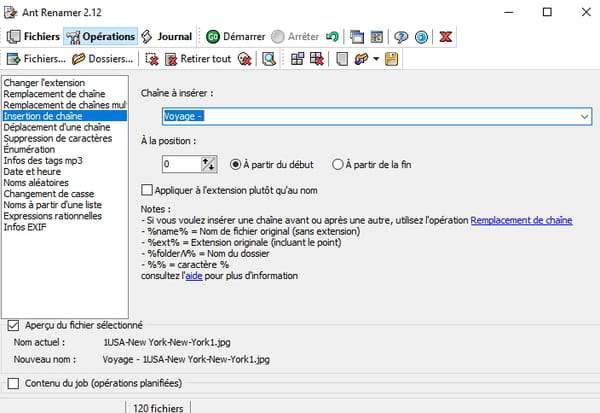Viewport: 600px width, 413px height.
Task: Maximize the Ant Renamer window
Action: (x=547, y=12)
